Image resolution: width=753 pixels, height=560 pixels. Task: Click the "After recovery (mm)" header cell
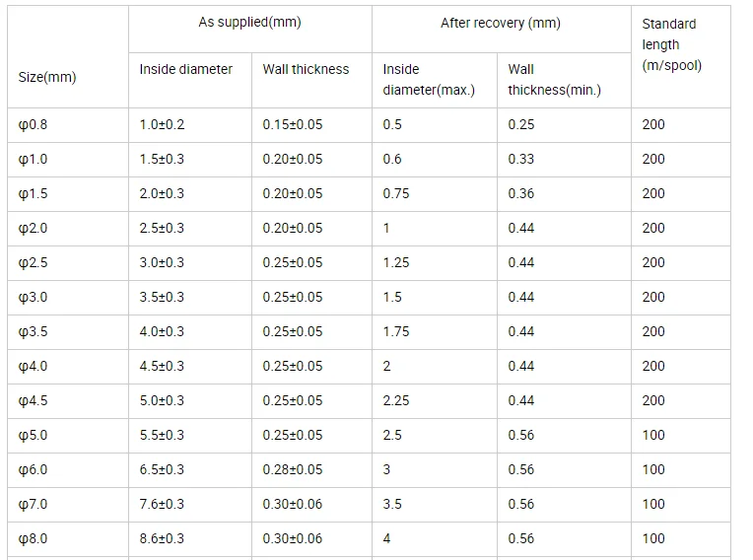(x=500, y=23)
